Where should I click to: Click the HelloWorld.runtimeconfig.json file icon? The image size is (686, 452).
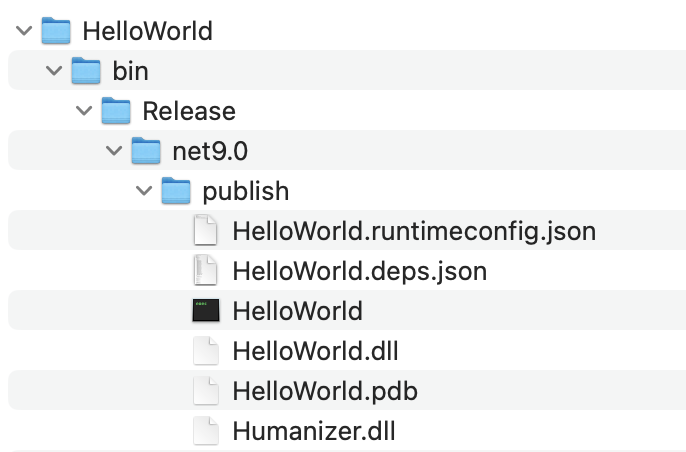coord(205,231)
